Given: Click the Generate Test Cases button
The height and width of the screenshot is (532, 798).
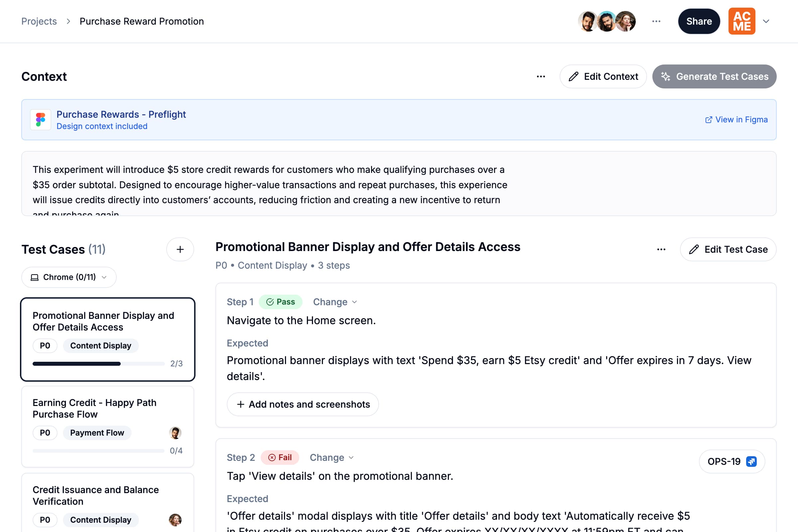Looking at the screenshot, I should [714, 77].
